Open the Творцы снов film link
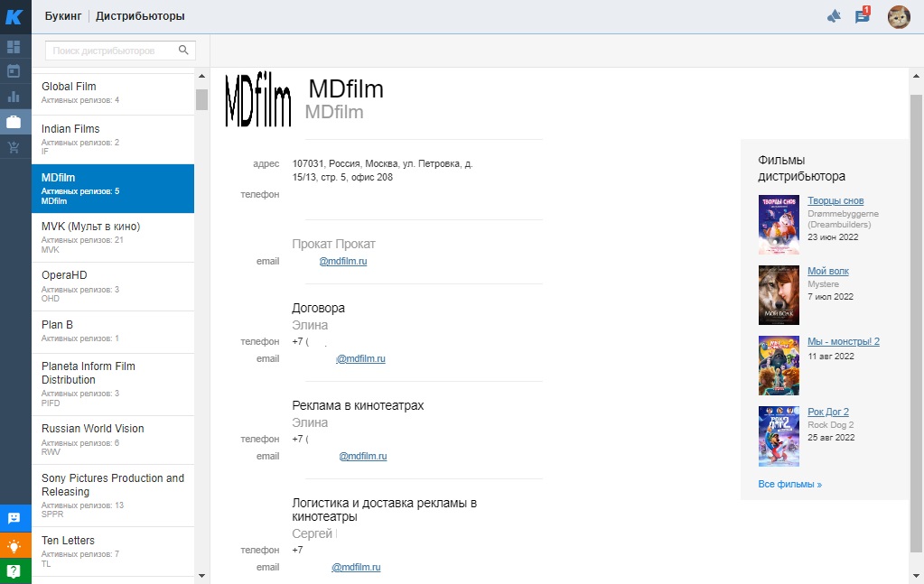The width and height of the screenshot is (924, 584). [x=835, y=200]
